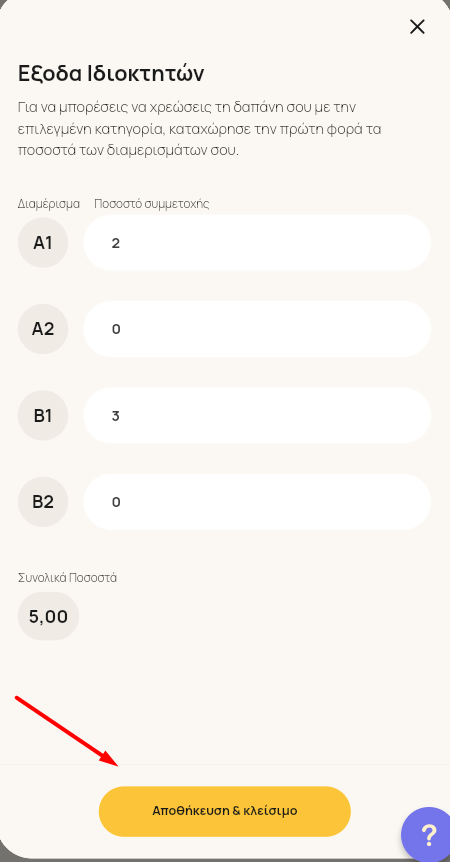Click the Εξοδα Ιδιοκτητών heading

point(111,73)
